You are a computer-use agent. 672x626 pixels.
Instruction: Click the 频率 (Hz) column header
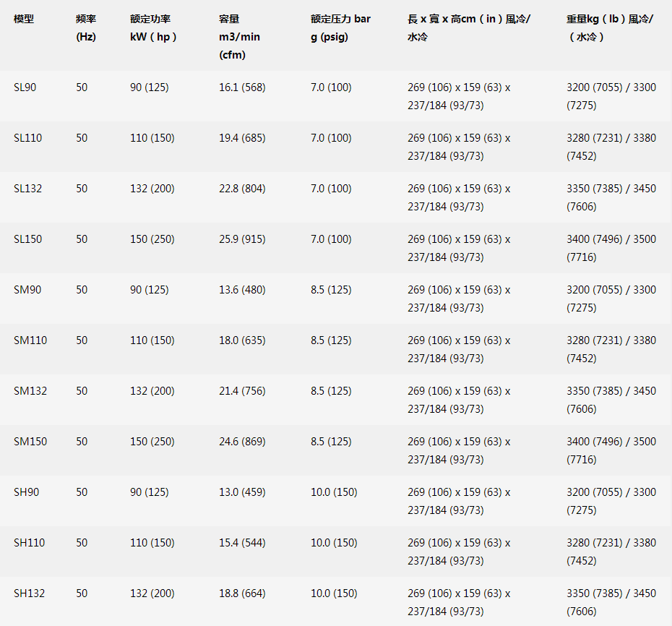pos(86,27)
